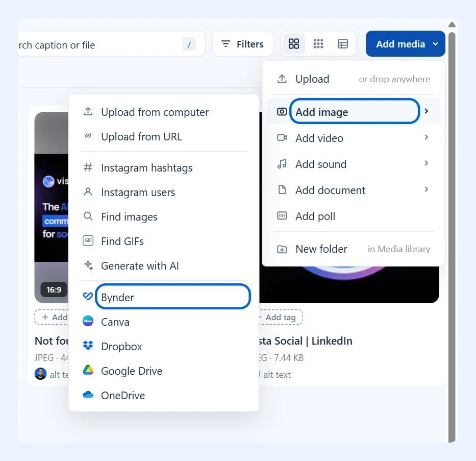Select Instagram users option
Image resolution: width=476 pixels, height=461 pixels.
click(164, 192)
